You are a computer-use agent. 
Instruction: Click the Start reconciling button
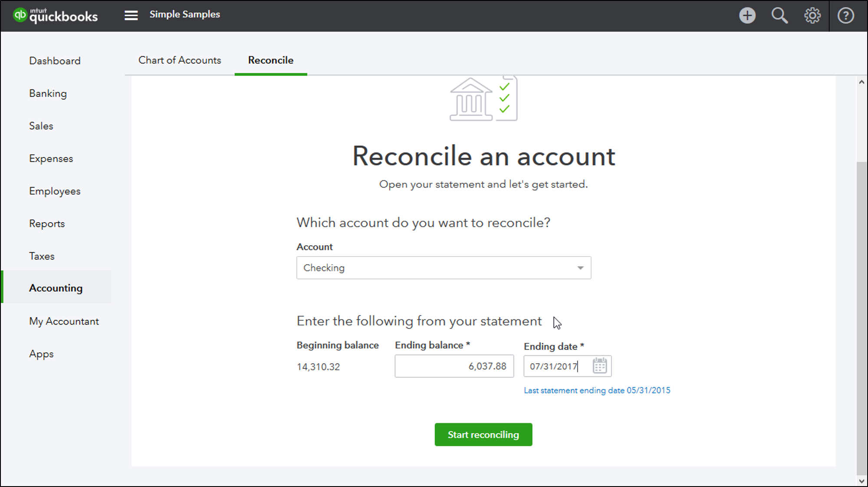pyautogui.click(x=483, y=434)
